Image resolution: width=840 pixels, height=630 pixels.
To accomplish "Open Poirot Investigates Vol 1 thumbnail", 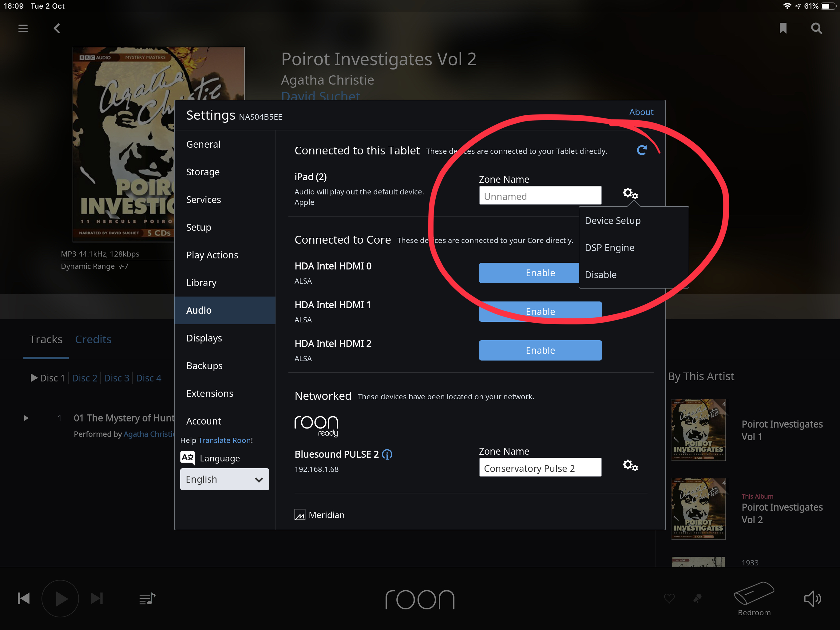I will point(698,430).
